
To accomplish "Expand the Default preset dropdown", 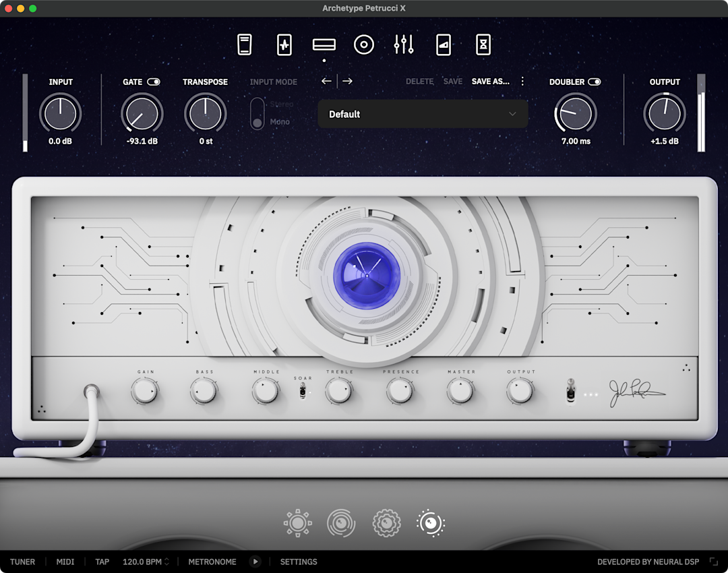I will tap(423, 114).
